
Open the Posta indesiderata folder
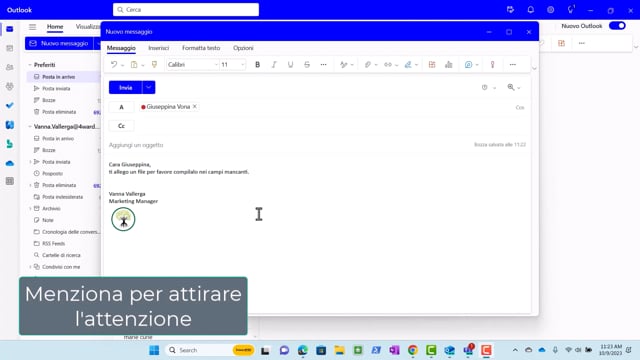tap(62, 197)
